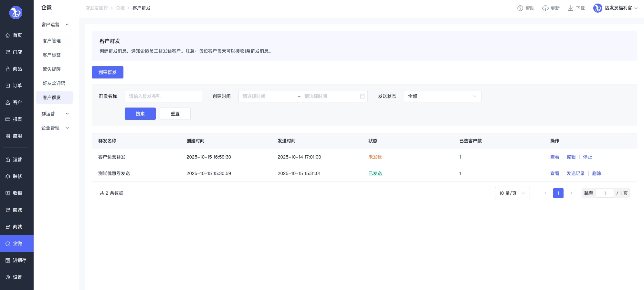
Task: Click the cloud update icon
Action: pos(545,8)
